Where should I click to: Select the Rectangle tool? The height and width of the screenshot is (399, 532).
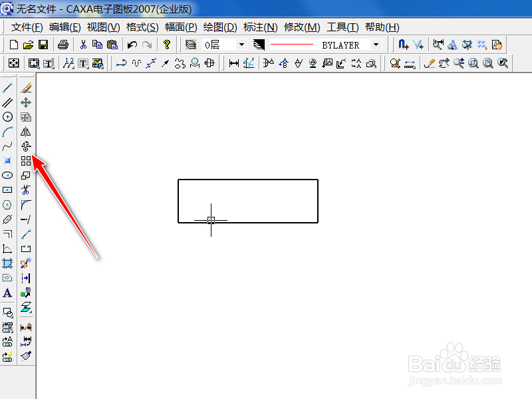7,190
